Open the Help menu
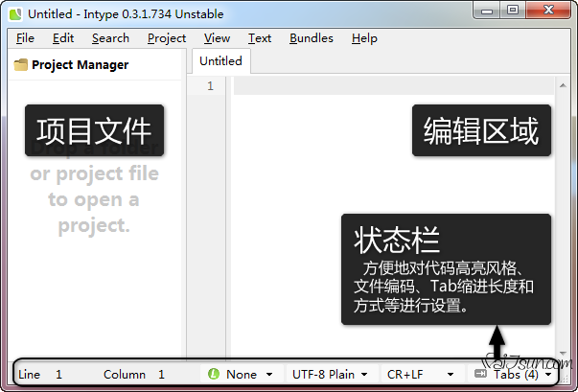 364,38
